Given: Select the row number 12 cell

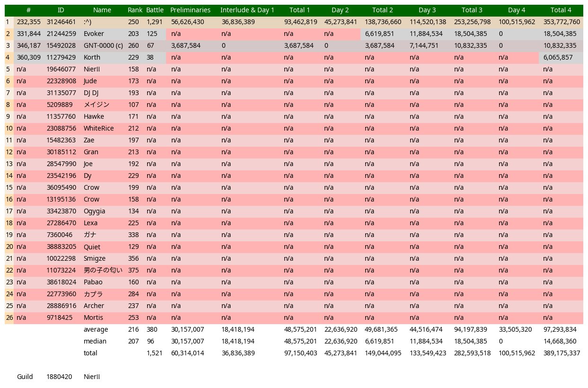Looking at the screenshot, I should tap(9, 152).
